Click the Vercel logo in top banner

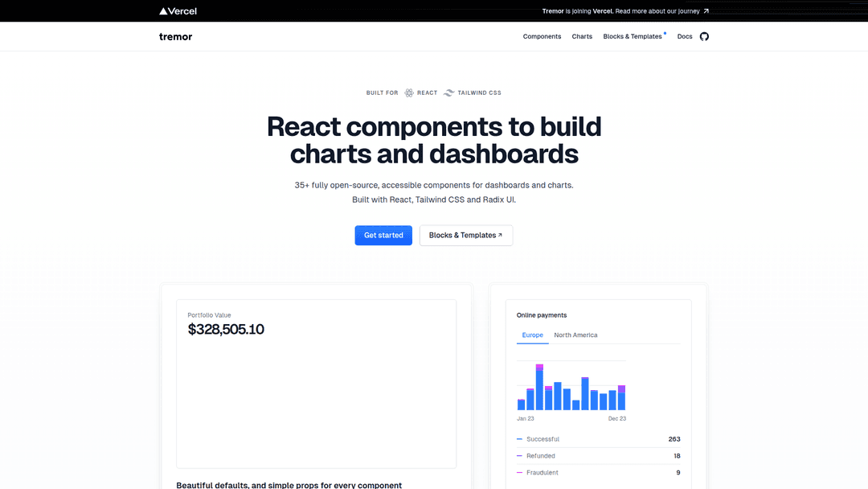[x=178, y=11]
